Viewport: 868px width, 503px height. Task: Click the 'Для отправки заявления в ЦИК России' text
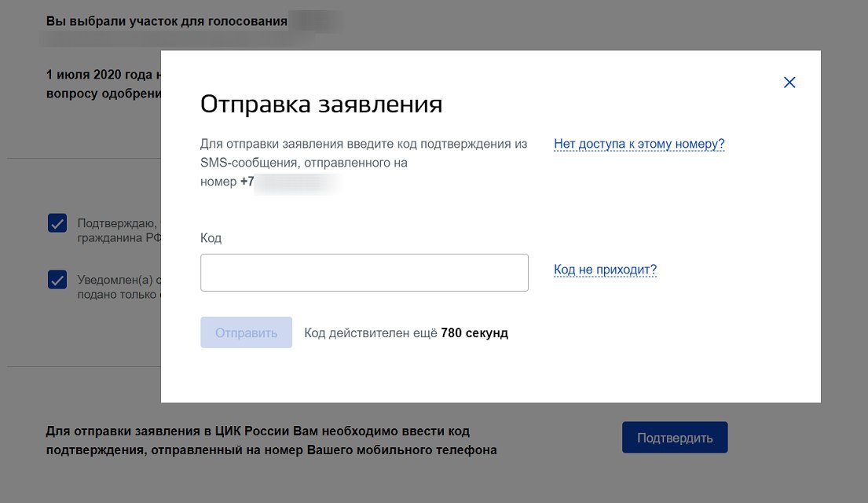point(170,431)
